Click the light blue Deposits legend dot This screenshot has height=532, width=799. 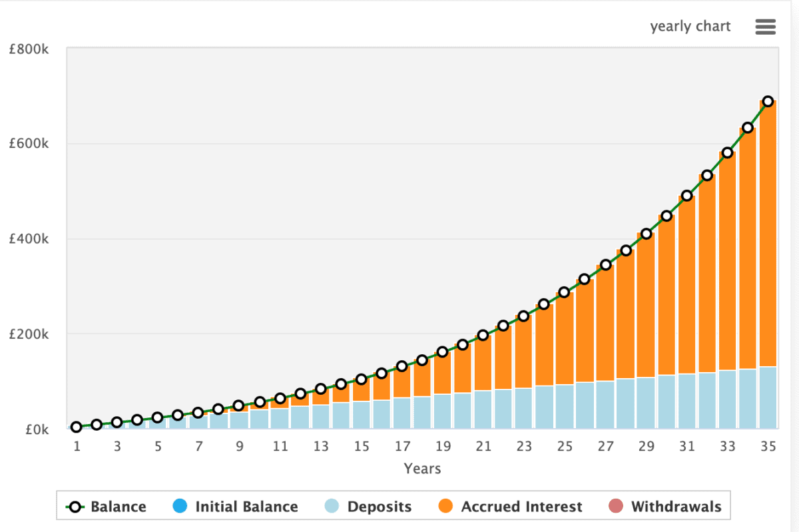pyautogui.click(x=332, y=507)
